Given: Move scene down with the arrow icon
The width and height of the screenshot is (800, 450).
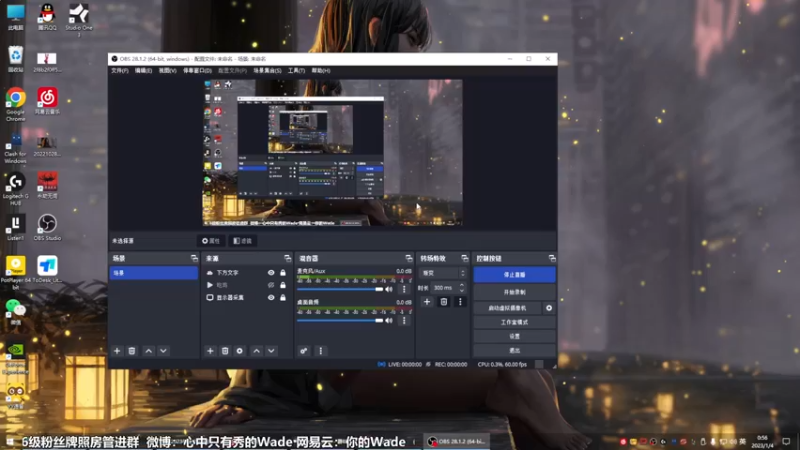Looking at the screenshot, I should pyautogui.click(x=163, y=351).
